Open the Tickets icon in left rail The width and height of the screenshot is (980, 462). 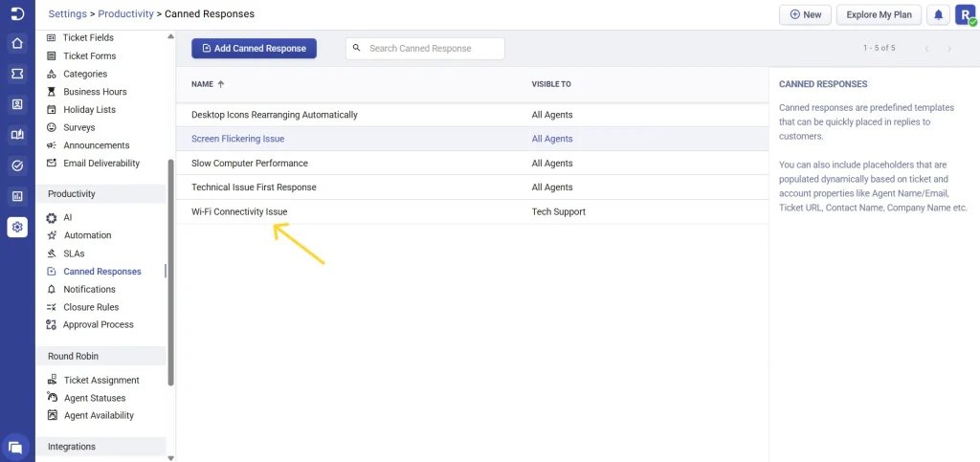[x=17, y=75]
